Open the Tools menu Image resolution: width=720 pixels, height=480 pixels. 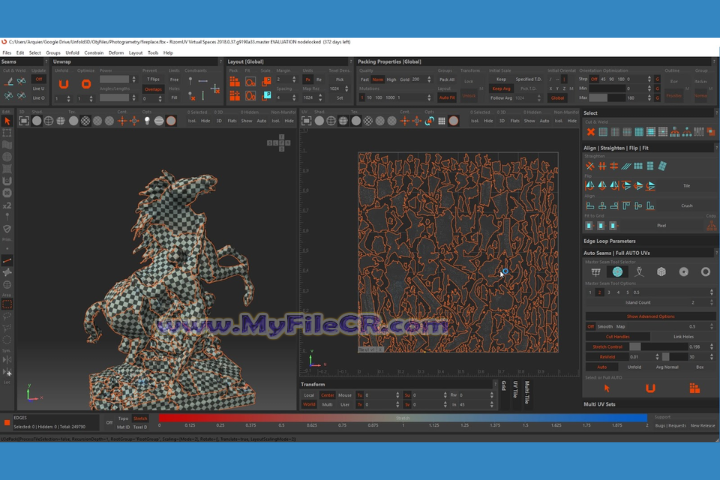click(153, 53)
